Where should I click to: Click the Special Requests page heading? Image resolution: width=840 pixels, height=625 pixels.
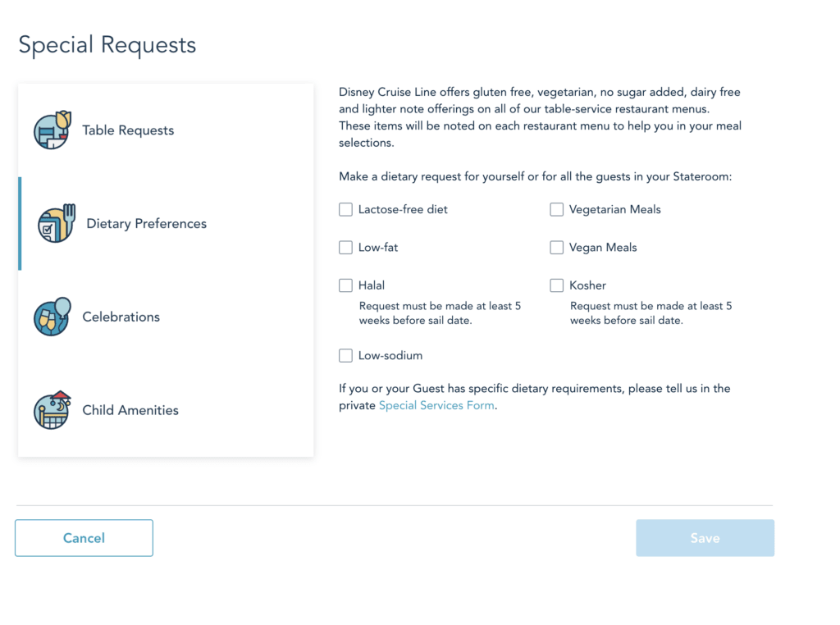(107, 45)
